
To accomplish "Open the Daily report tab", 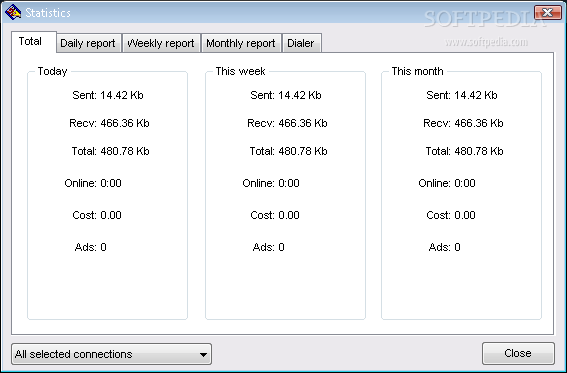I will click(x=89, y=43).
